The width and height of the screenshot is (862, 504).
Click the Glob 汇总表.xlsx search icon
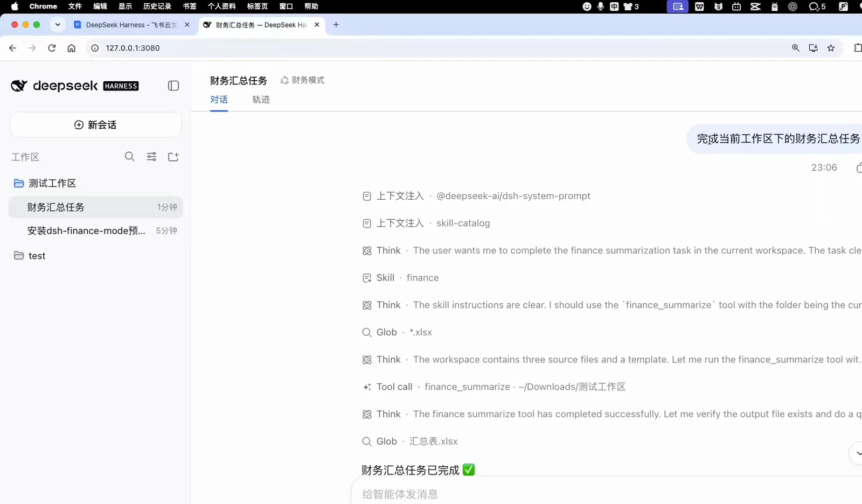pos(367,442)
